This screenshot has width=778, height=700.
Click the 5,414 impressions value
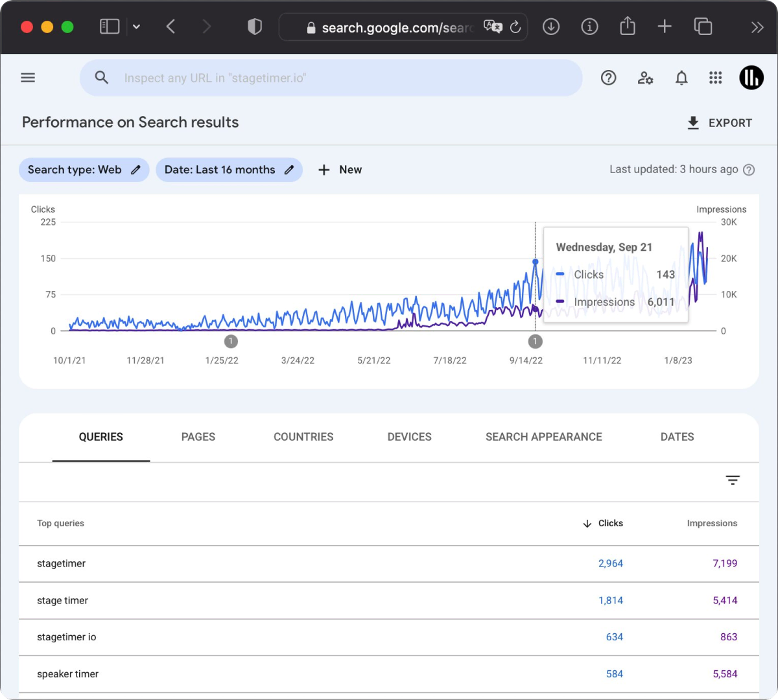pos(725,601)
